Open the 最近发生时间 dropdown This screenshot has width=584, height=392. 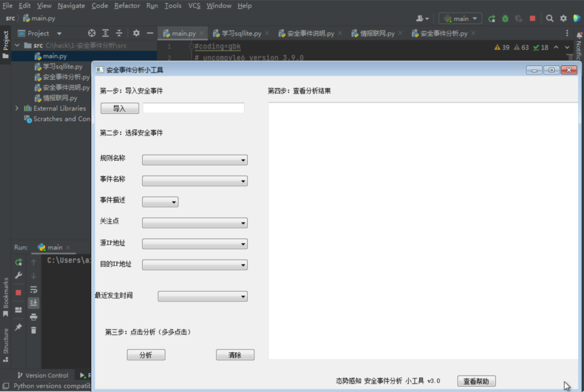pyautogui.click(x=202, y=296)
